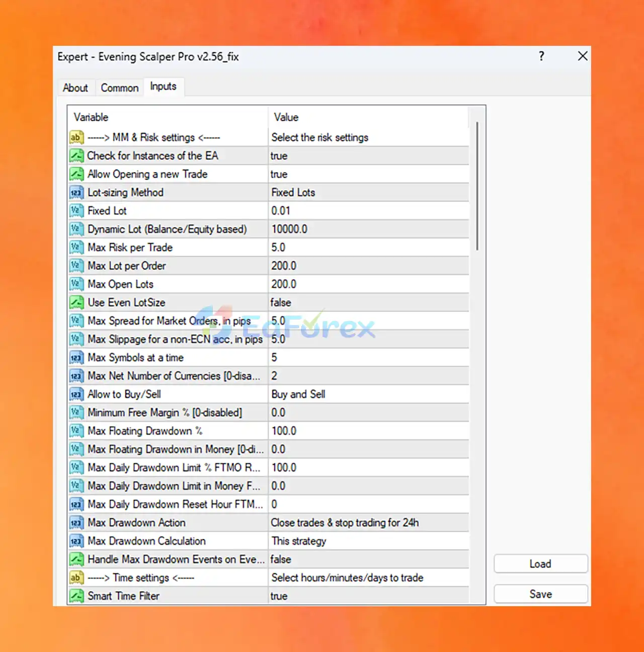This screenshot has width=644, height=652.
Task: Click the Load button
Action: tap(541, 564)
